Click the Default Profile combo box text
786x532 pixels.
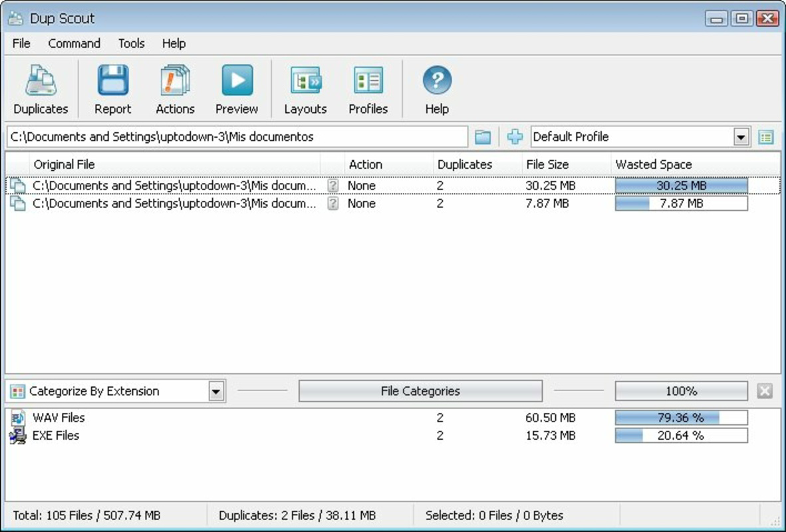571,136
